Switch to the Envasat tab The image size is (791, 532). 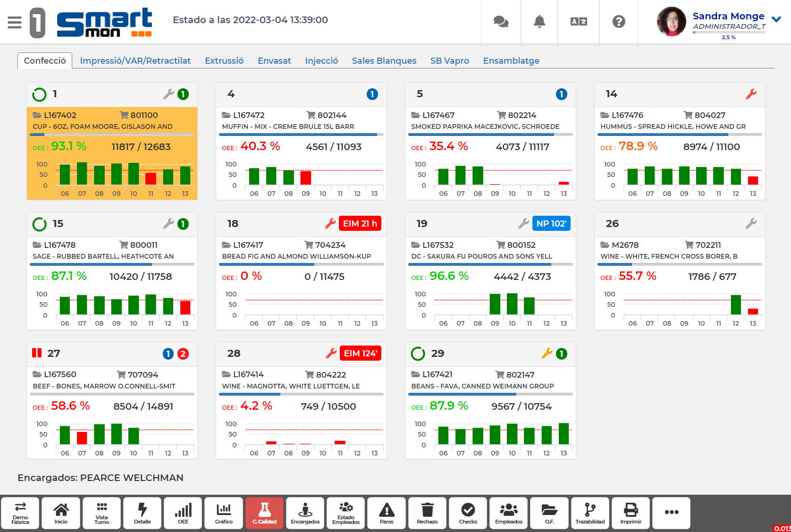(x=274, y=60)
